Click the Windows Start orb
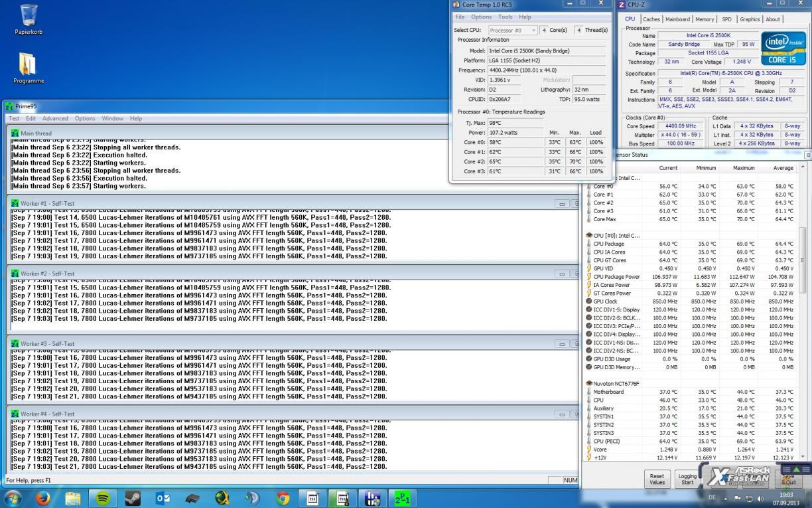The height and width of the screenshot is (508, 812). (13, 497)
